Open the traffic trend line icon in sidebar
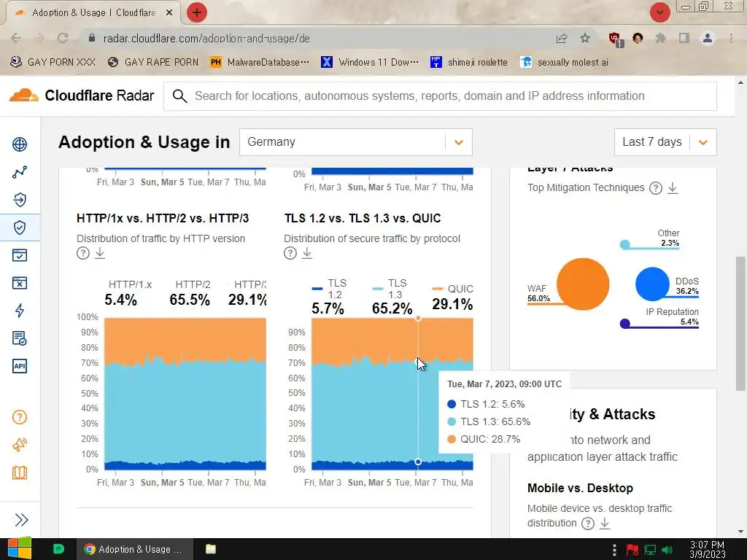Screen dimensions: 747x560 20,172
